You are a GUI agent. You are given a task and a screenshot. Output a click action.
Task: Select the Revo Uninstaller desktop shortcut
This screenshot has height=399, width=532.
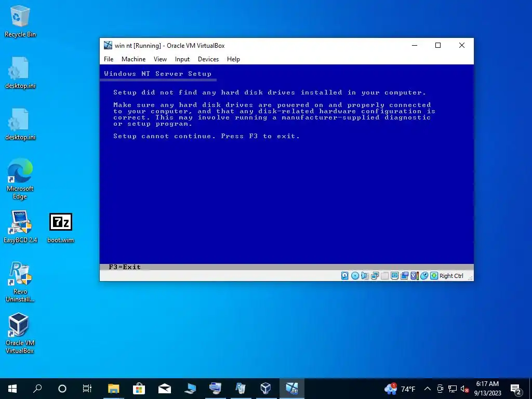coord(20,282)
